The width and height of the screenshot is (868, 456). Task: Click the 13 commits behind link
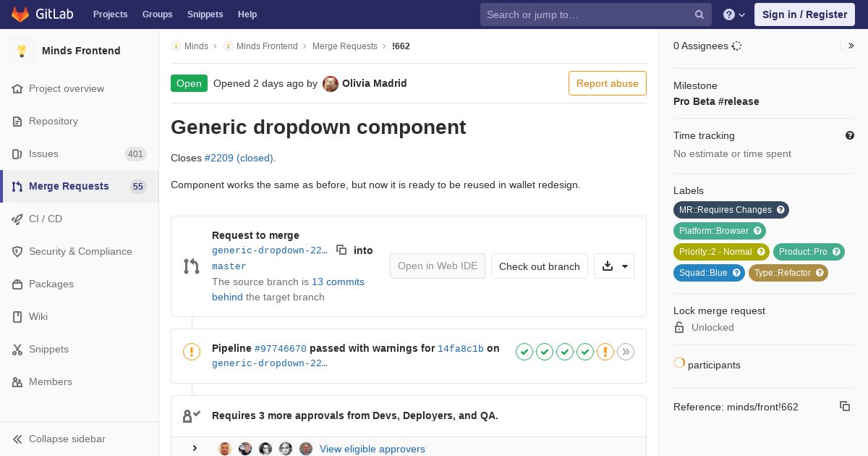[288, 289]
